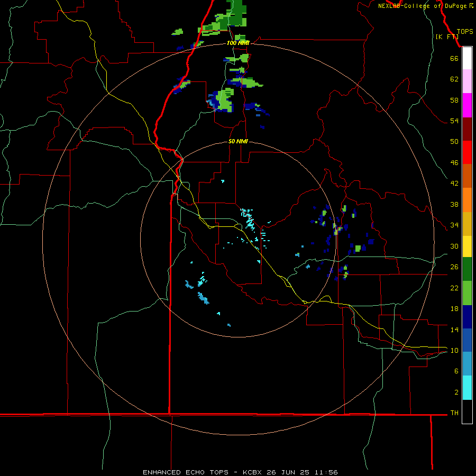Click legend value "2"

click(456, 392)
